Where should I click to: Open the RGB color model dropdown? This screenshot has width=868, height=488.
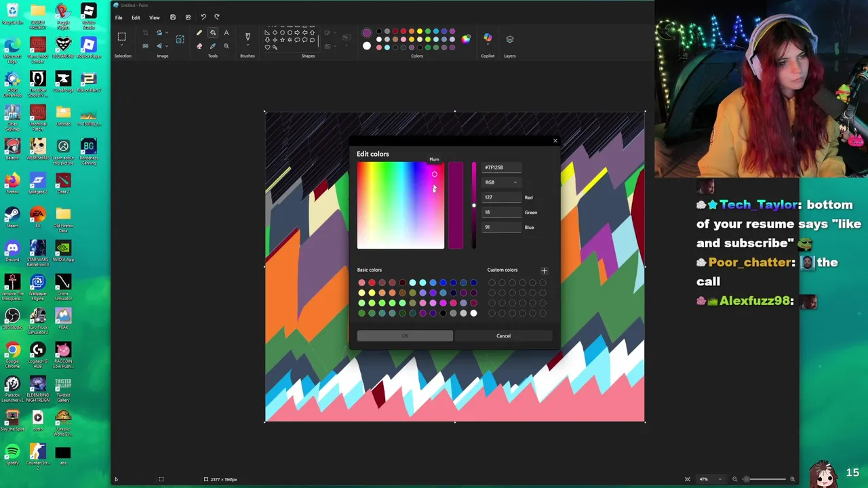501,182
